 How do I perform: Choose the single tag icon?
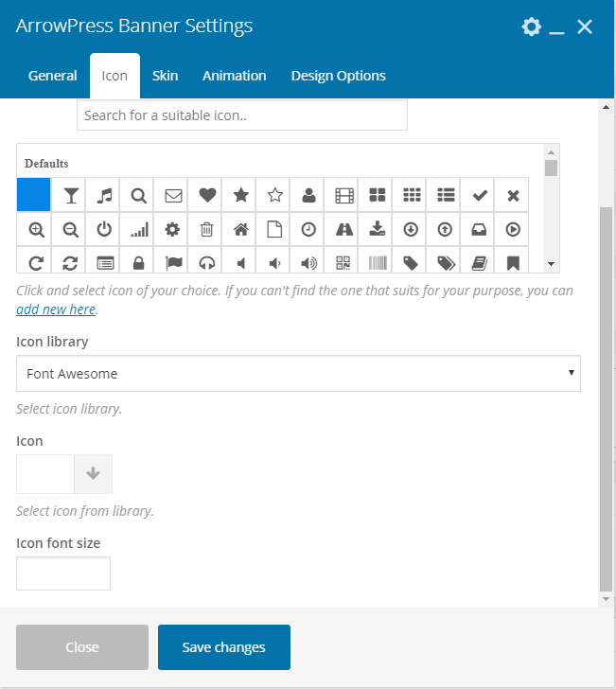click(x=412, y=263)
